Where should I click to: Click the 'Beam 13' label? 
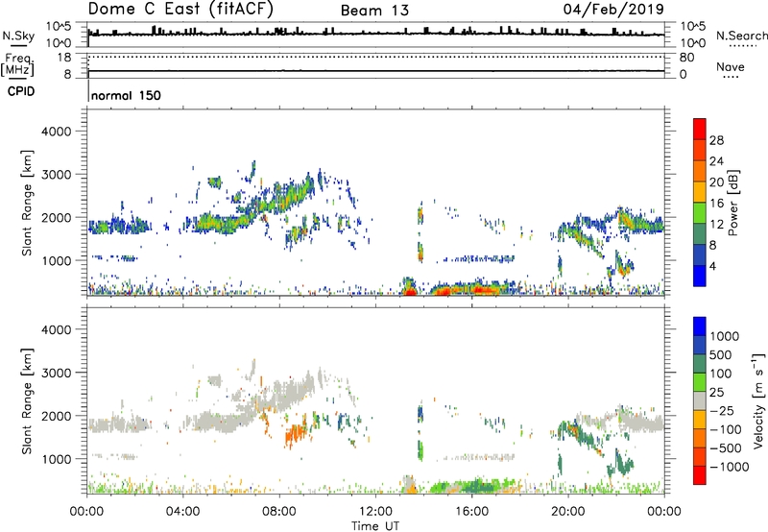pos(374,11)
